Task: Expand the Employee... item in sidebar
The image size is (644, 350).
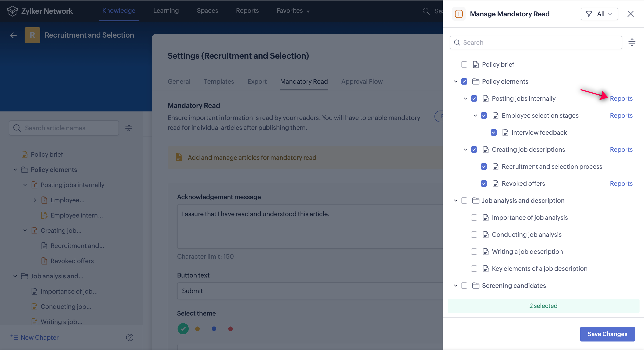Action: pos(35,200)
